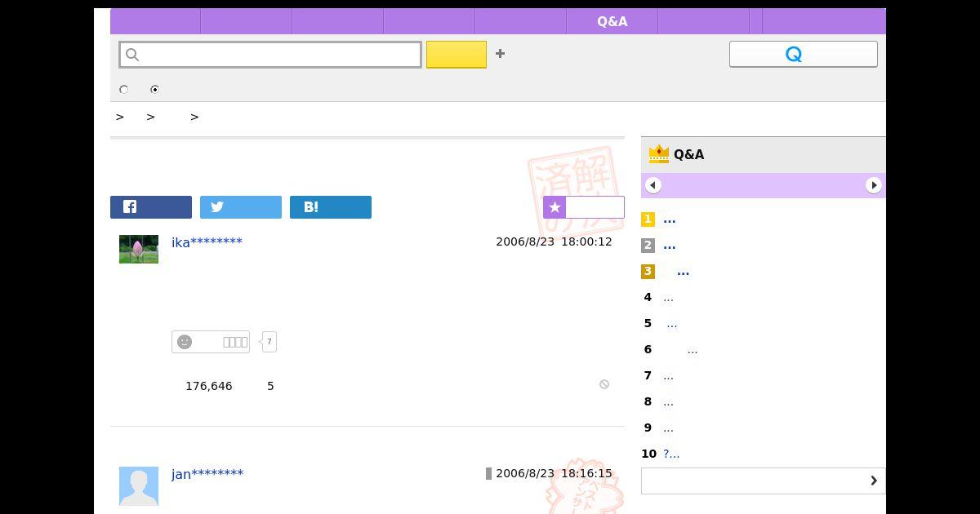The height and width of the screenshot is (514, 980).
Task: Open the rank 6 question link
Action: coord(692,350)
